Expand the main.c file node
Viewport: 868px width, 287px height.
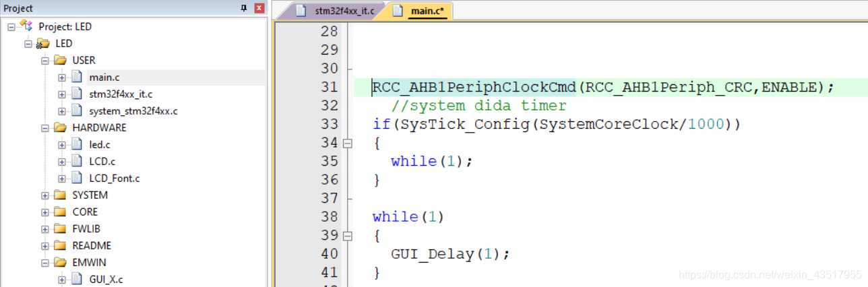pos(62,77)
